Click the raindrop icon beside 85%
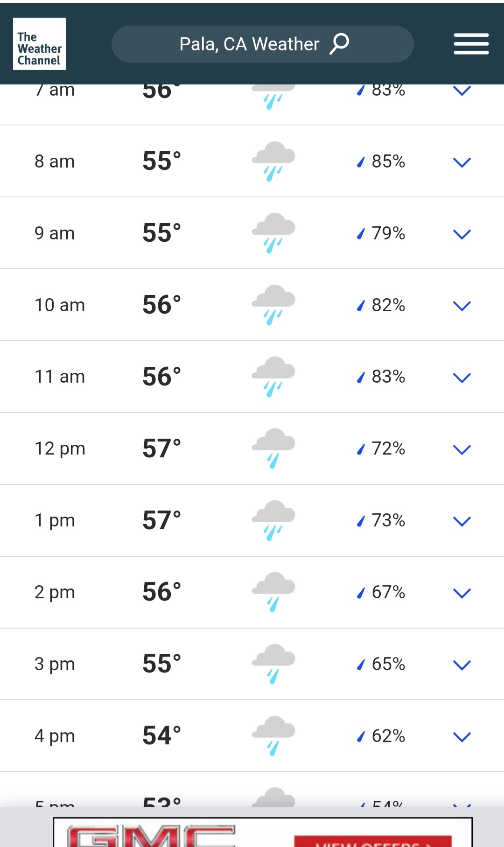Viewport: 504px width, 847px height. [x=360, y=162]
